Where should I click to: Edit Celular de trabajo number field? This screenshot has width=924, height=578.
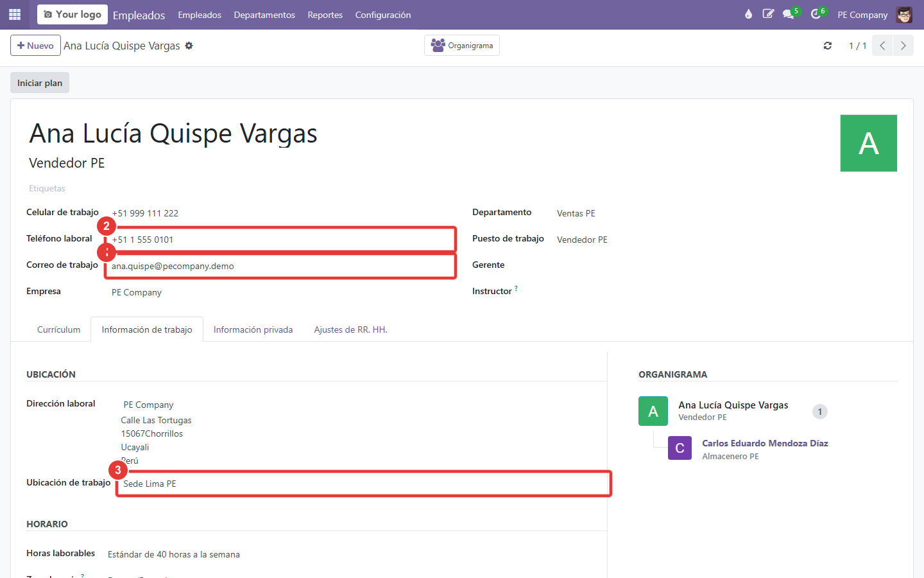coord(282,213)
